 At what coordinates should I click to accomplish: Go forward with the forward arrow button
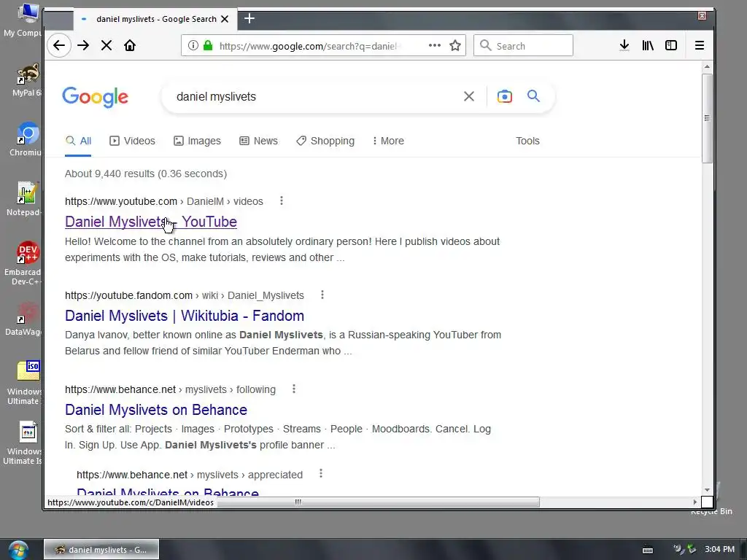pyautogui.click(x=83, y=46)
